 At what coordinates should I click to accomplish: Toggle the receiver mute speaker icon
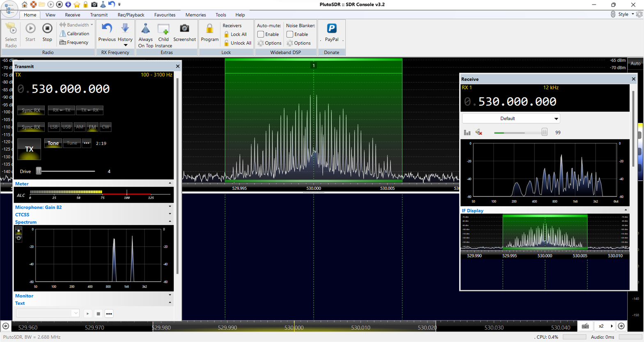tap(479, 132)
